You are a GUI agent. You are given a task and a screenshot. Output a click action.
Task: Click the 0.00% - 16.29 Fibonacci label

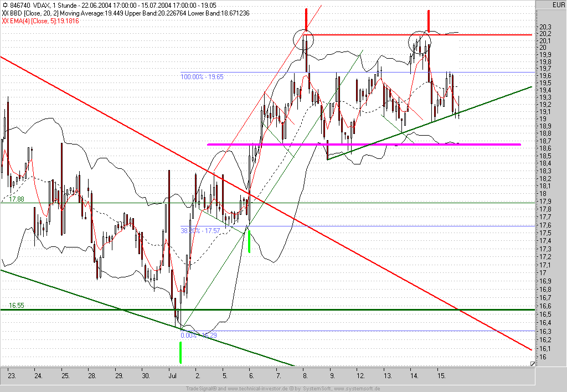[199, 335]
